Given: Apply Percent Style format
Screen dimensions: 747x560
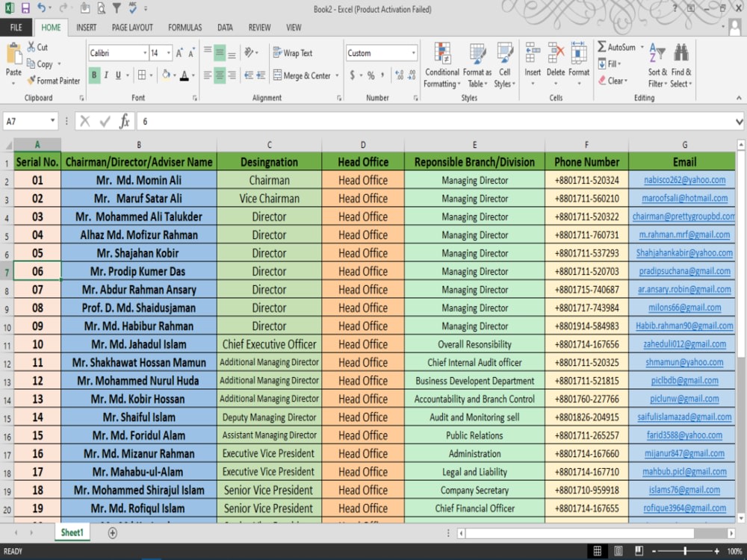Looking at the screenshot, I should [x=371, y=75].
